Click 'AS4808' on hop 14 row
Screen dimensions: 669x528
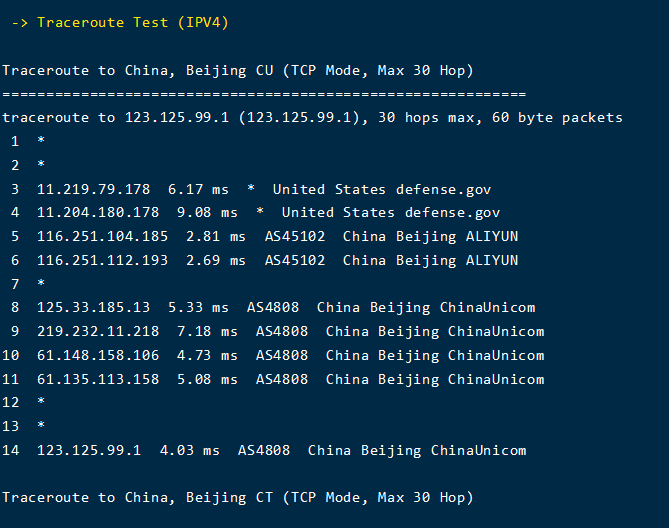(264, 450)
